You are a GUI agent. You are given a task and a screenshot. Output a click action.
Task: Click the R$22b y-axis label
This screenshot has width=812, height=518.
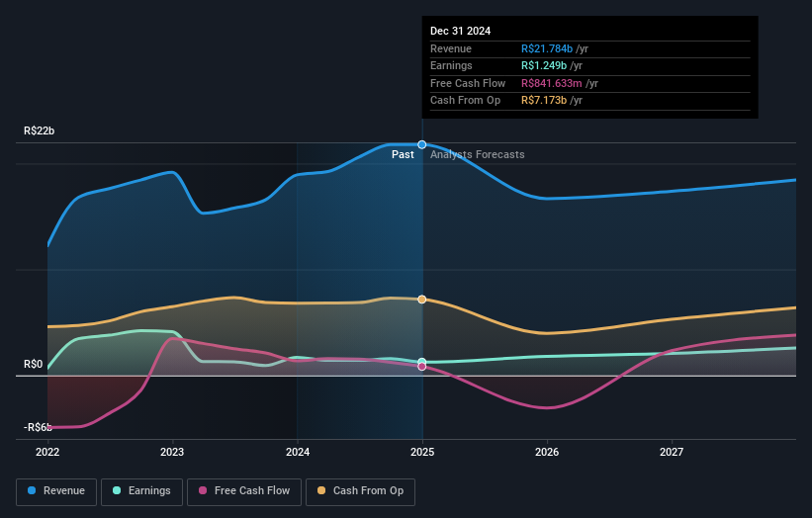(x=39, y=130)
